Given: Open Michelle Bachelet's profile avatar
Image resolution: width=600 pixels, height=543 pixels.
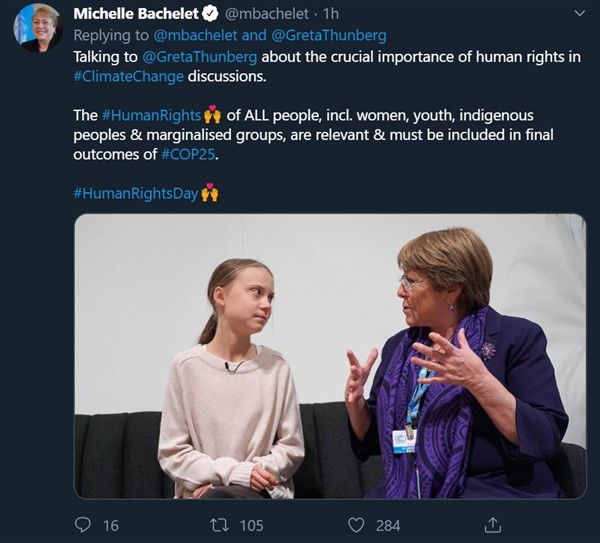Looking at the screenshot, I should (x=38, y=28).
